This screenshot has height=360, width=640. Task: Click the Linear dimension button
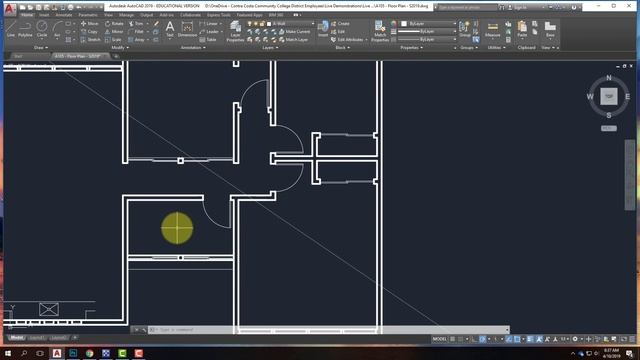[209, 24]
